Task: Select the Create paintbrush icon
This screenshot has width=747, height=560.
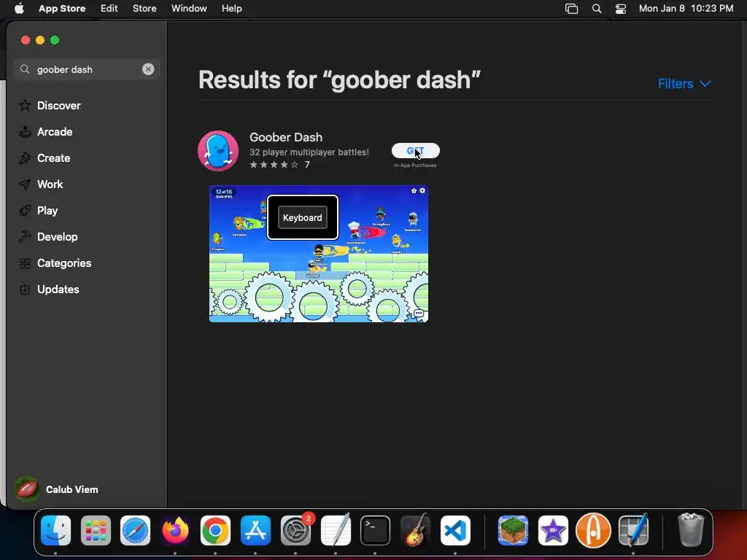Action: [x=25, y=157]
